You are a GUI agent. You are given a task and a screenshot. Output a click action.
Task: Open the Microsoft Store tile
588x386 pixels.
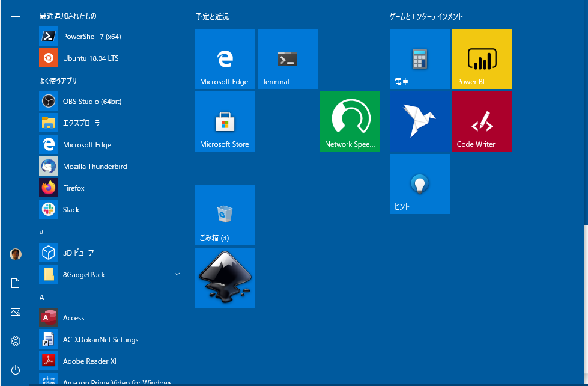pyautogui.click(x=225, y=121)
